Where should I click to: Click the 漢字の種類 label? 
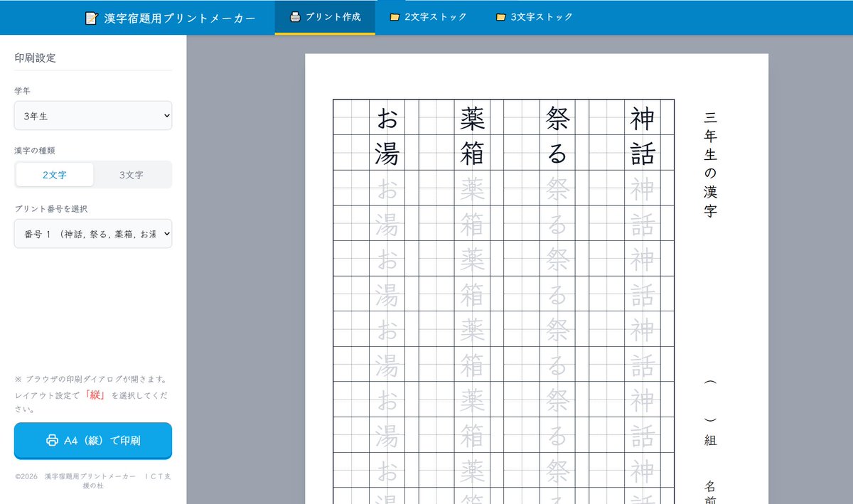[x=35, y=150]
